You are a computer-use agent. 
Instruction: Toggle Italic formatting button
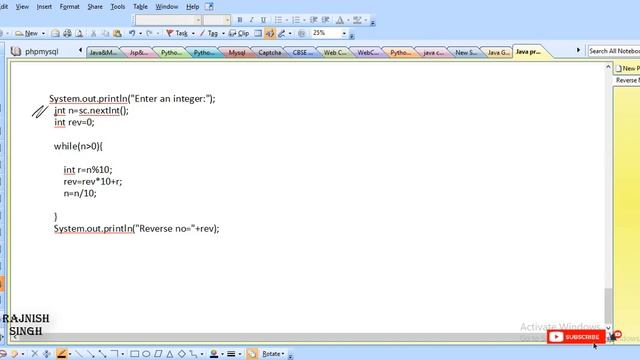coord(251,20)
